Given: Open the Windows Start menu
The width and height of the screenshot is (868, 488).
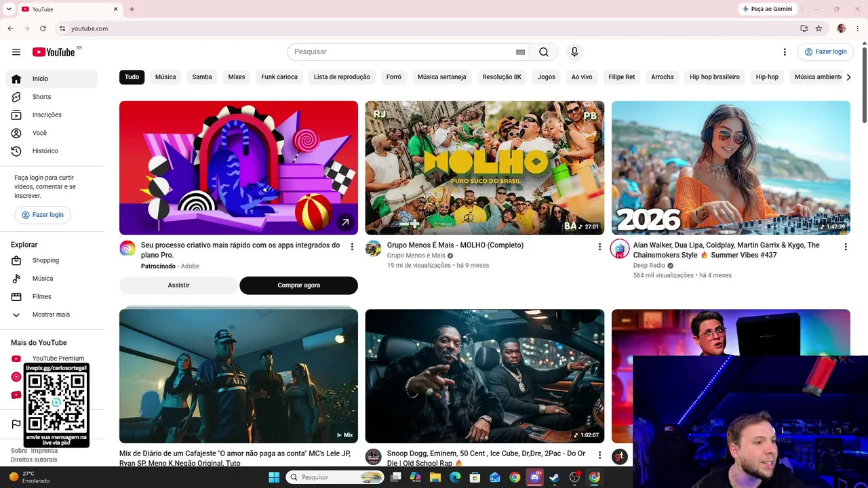Looking at the screenshot, I should (274, 477).
